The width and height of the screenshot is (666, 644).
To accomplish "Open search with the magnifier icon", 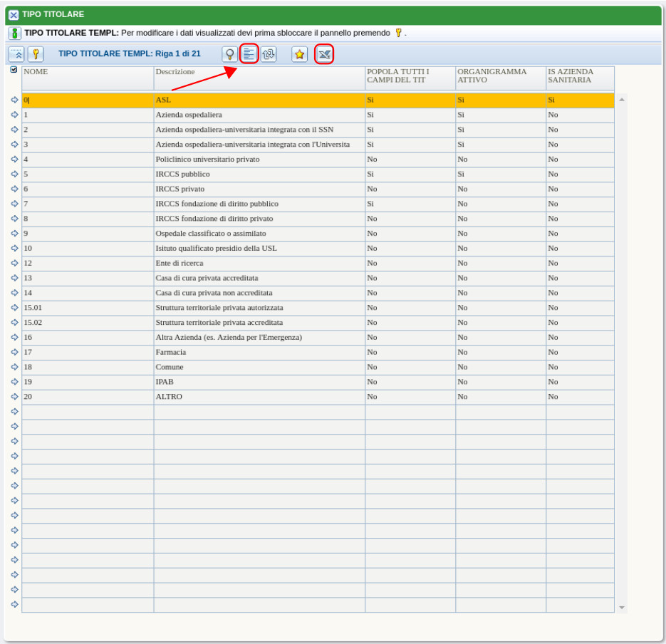I will [x=229, y=54].
